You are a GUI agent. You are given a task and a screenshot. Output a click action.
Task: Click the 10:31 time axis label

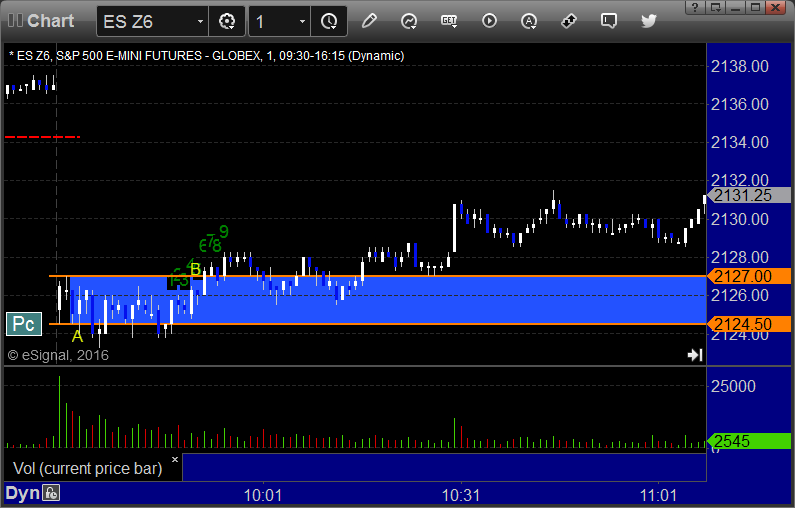click(x=461, y=495)
